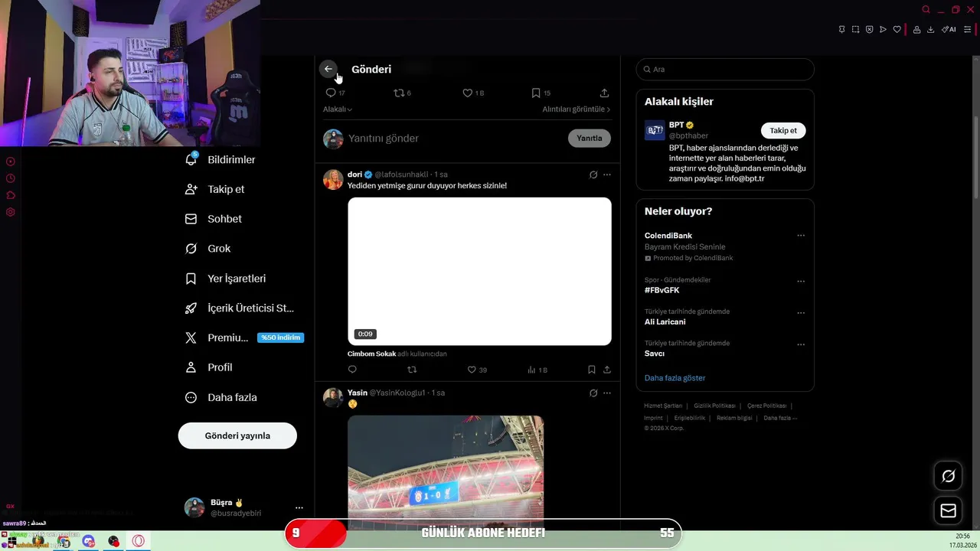The image size is (980, 551).
Task: Open Takip et in the left sidebar
Action: [215, 189]
